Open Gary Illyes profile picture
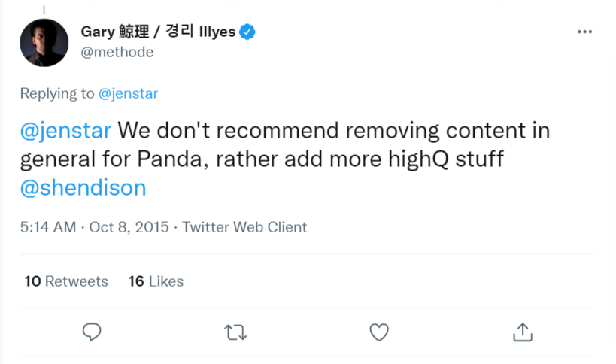The width and height of the screenshot is (616, 364). [x=44, y=42]
